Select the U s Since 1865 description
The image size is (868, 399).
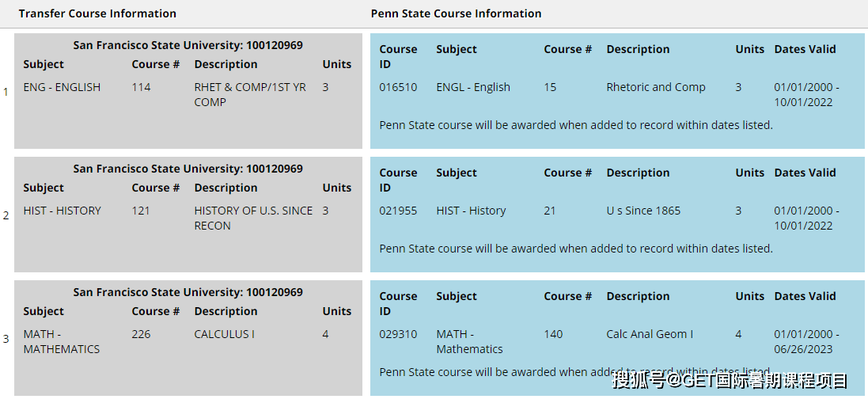click(644, 211)
